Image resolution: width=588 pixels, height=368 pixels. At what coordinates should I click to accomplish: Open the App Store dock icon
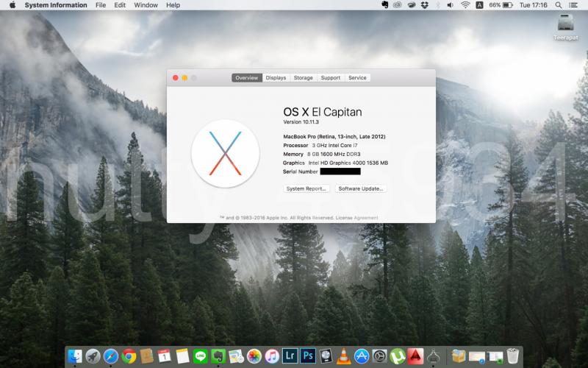(362, 356)
